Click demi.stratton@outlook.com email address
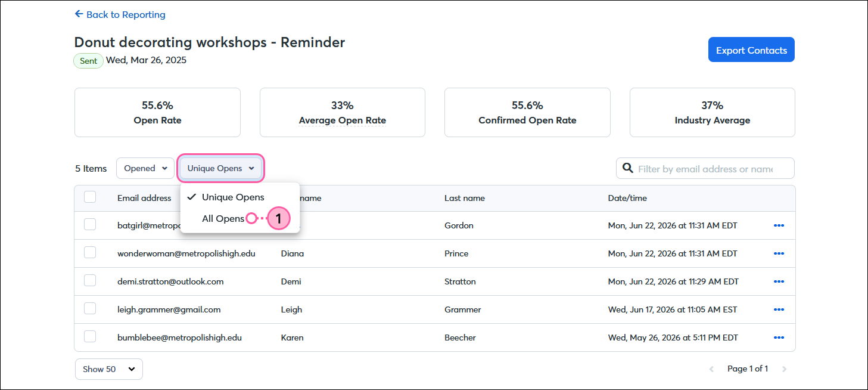This screenshot has height=390, width=868. tap(170, 281)
